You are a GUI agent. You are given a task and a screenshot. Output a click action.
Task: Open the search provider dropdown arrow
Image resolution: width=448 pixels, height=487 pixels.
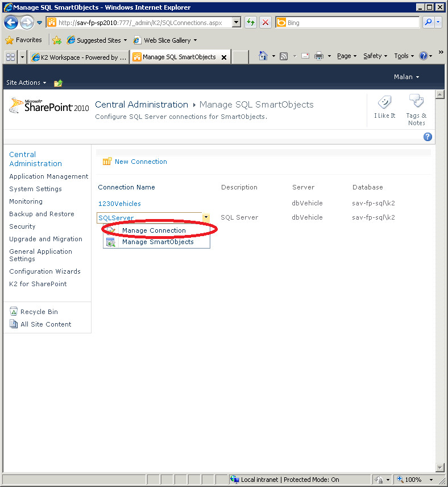point(438,22)
